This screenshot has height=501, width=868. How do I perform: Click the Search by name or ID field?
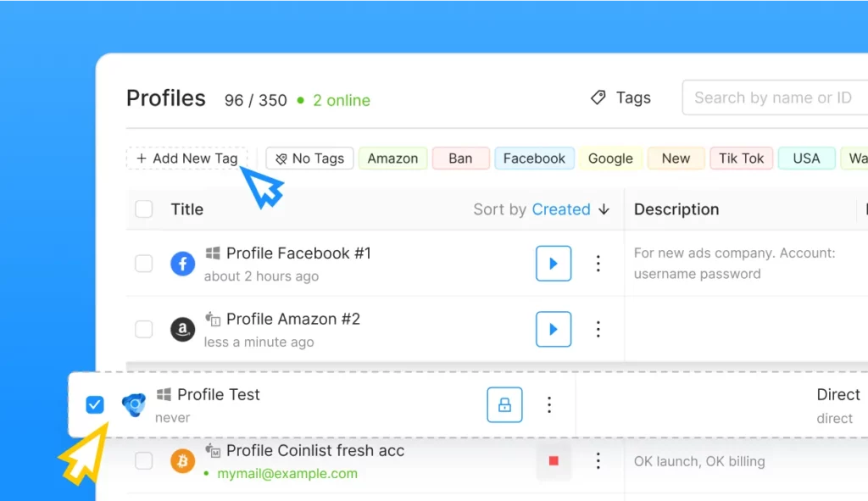773,97
